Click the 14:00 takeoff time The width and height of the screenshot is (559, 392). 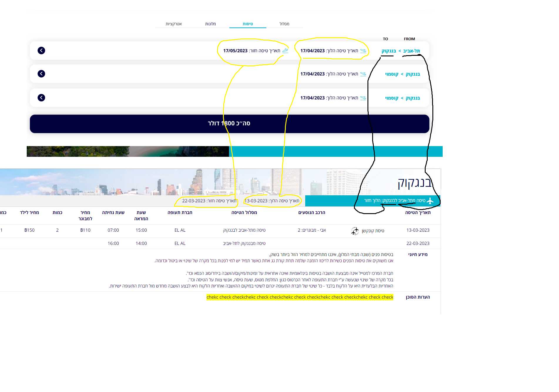pos(141,243)
